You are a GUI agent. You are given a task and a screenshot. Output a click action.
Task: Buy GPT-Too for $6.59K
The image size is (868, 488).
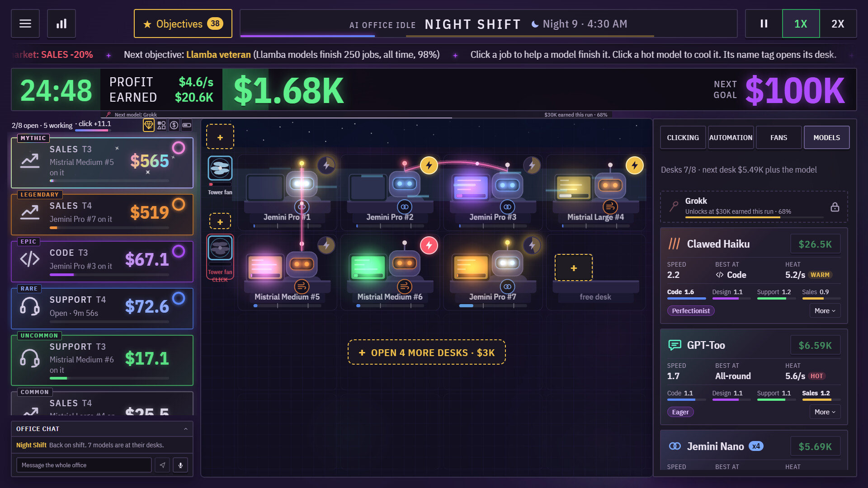pos(815,345)
